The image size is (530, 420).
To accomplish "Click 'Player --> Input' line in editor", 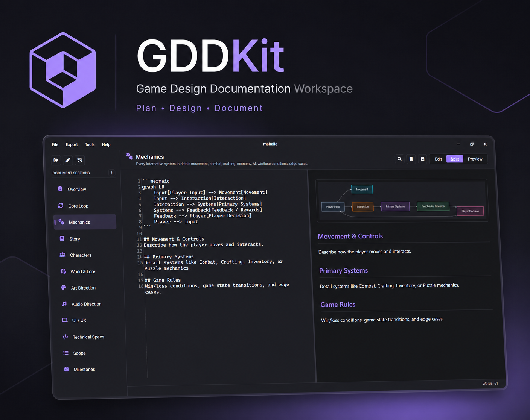I will pyautogui.click(x=176, y=222).
